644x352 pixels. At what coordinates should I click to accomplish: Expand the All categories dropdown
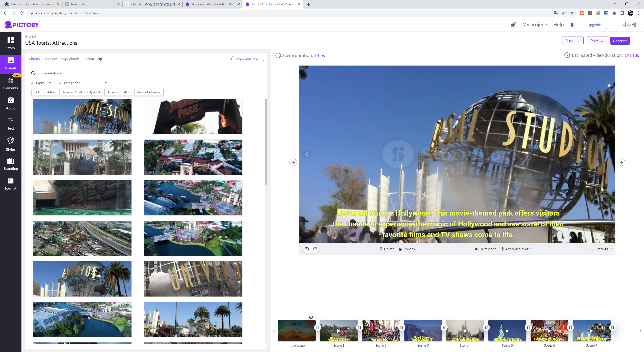(x=83, y=83)
